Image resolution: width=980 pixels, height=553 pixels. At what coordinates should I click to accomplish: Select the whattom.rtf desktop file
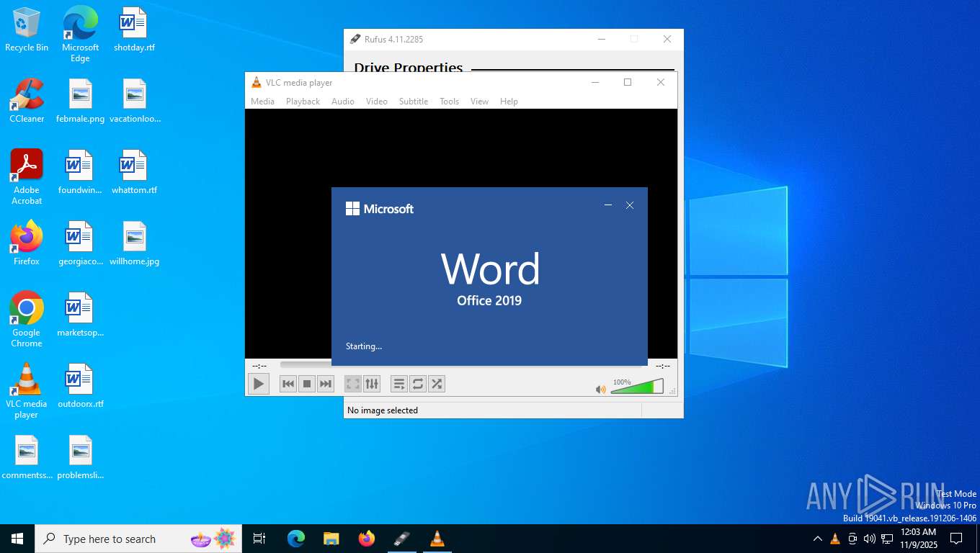[134, 172]
